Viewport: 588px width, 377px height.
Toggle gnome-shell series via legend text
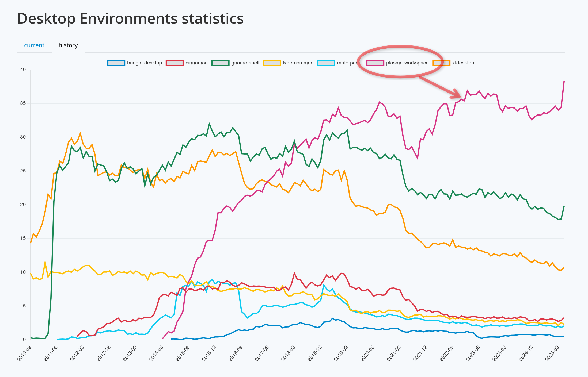coord(245,63)
